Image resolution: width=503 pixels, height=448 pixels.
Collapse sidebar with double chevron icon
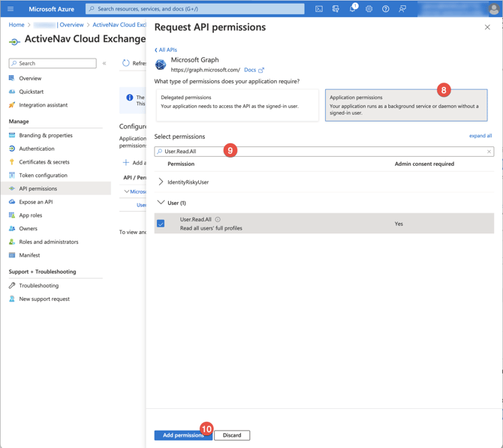point(104,63)
